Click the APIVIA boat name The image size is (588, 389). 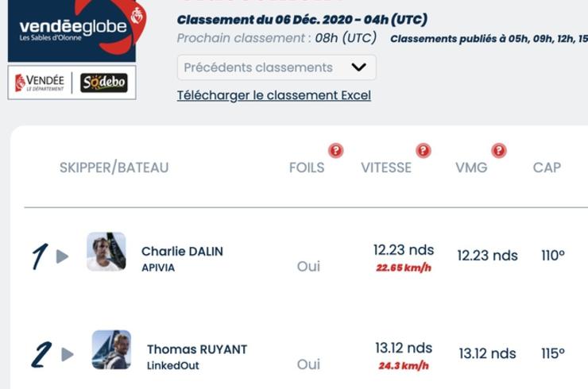158,268
